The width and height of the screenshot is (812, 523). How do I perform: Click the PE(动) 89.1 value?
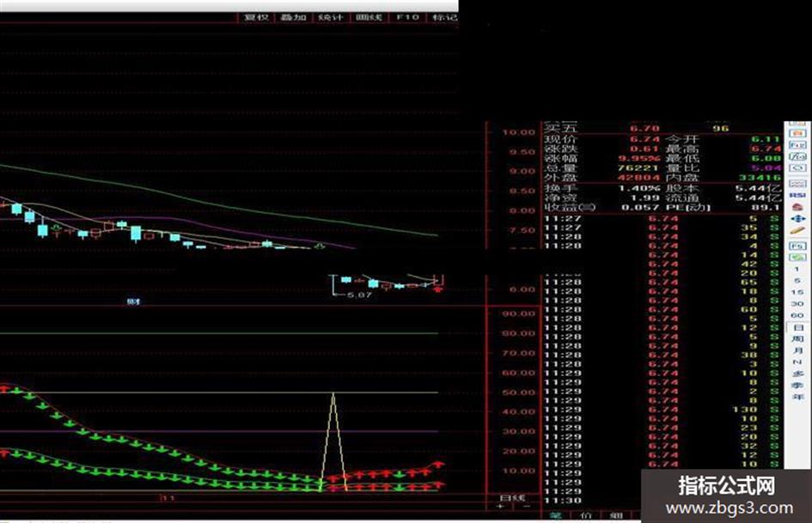tap(766, 207)
